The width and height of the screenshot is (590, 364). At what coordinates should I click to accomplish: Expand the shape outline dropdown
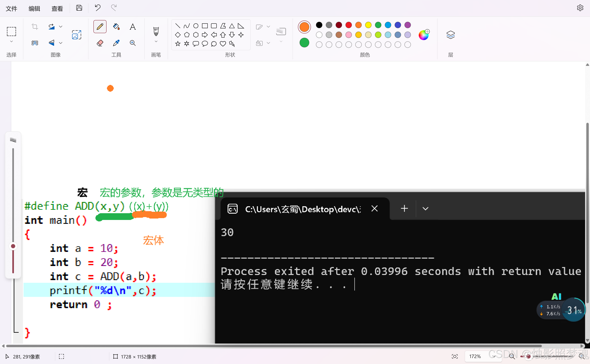tap(268, 26)
